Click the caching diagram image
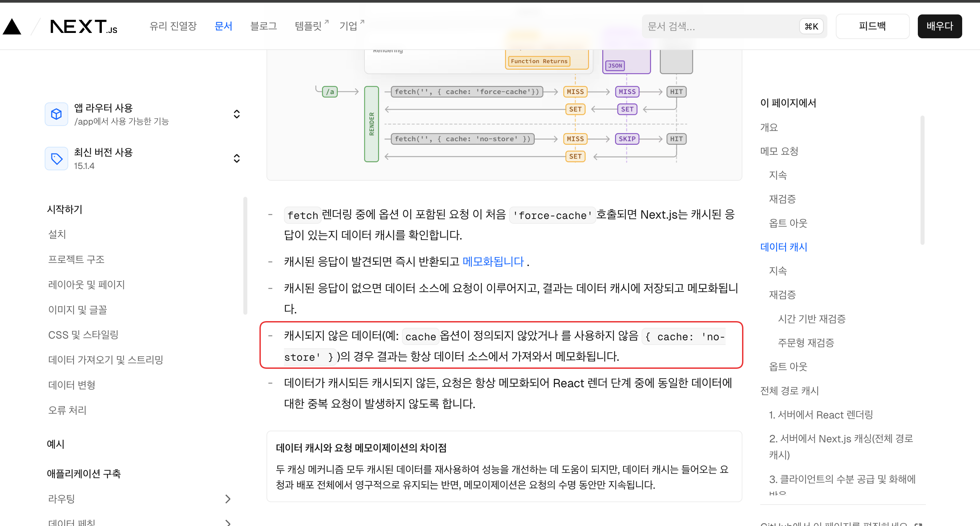Image resolution: width=980 pixels, height=526 pixels. (x=504, y=114)
